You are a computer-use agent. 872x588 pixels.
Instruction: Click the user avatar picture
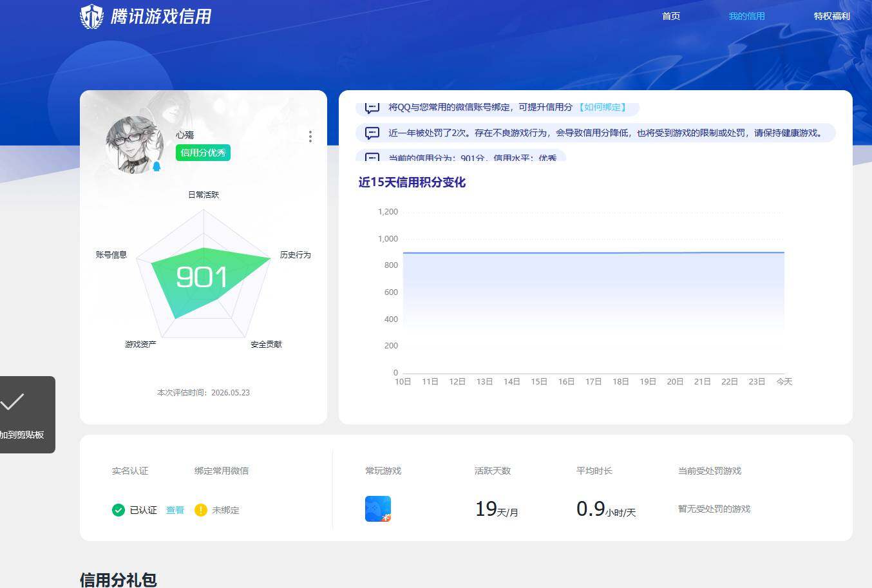point(135,145)
